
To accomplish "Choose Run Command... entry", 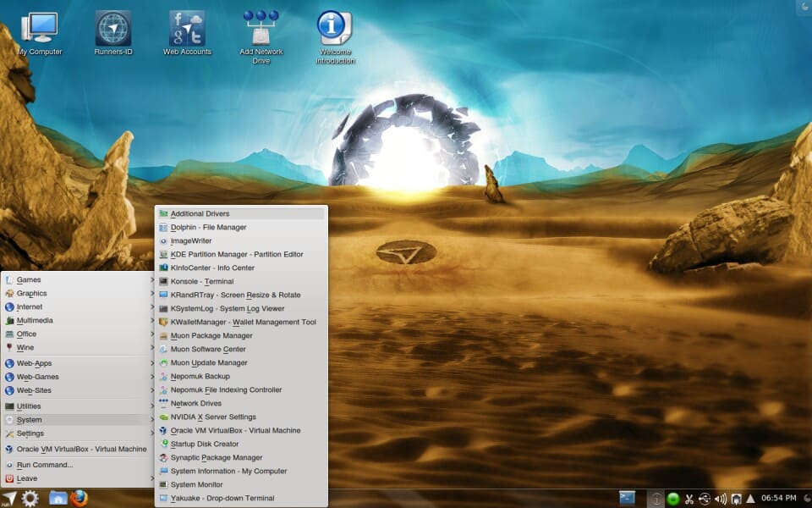I will point(80,465).
